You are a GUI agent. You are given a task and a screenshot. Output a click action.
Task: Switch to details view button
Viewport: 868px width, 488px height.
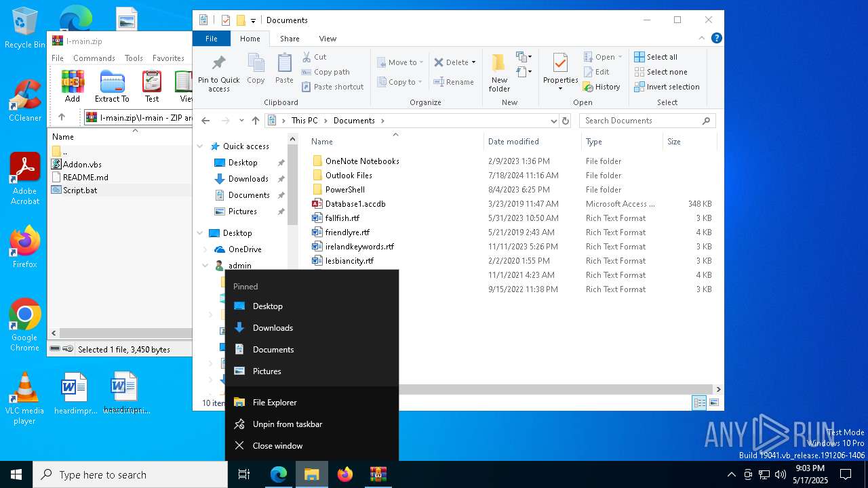[699, 403]
